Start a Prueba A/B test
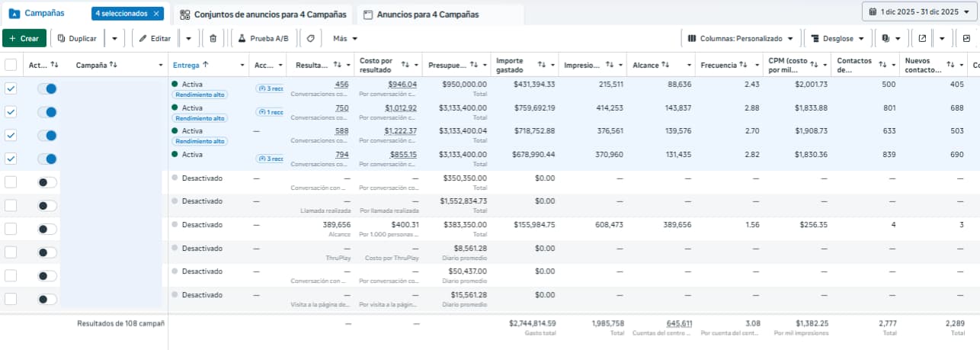Screen dimensions: 980x350 coord(264,38)
